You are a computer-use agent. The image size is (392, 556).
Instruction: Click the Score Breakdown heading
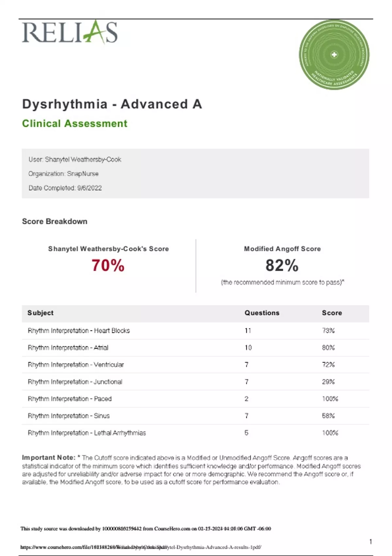[55, 221]
